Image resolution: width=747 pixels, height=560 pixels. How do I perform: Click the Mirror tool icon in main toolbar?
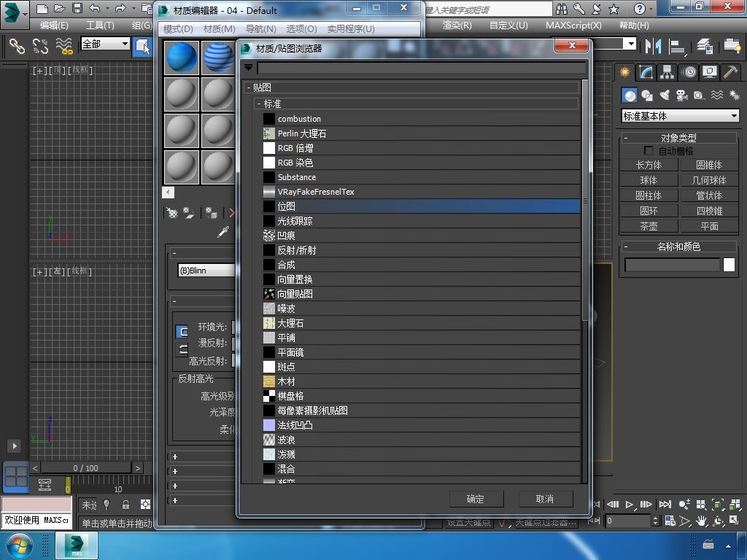click(653, 46)
